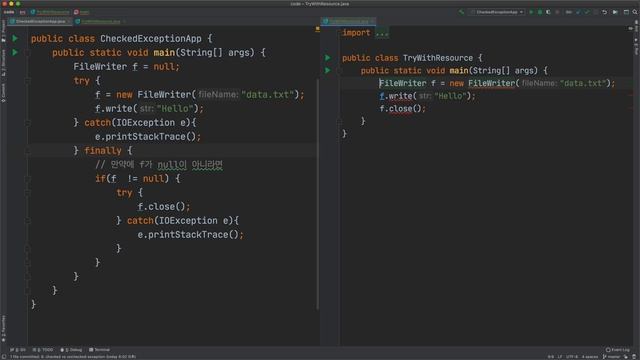
Task: Open the TODO tool window button
Action: coord(43,350)
